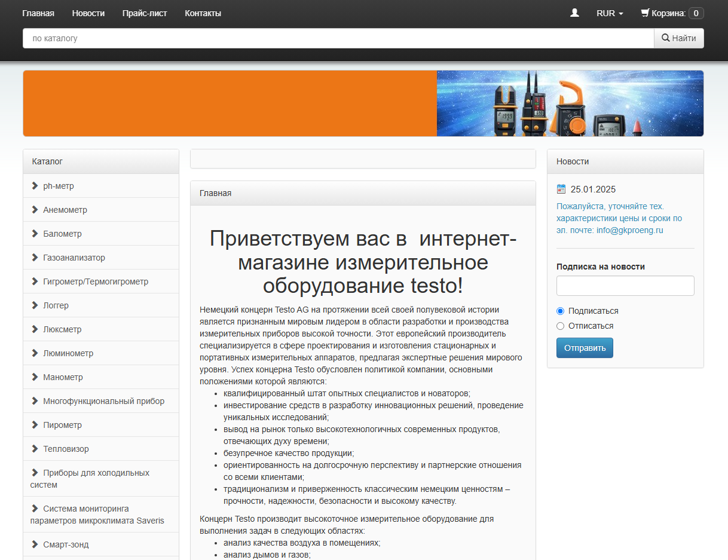This screenshot has width=728, height=560.
Task: Click the catalog search field
Action: 338,38
